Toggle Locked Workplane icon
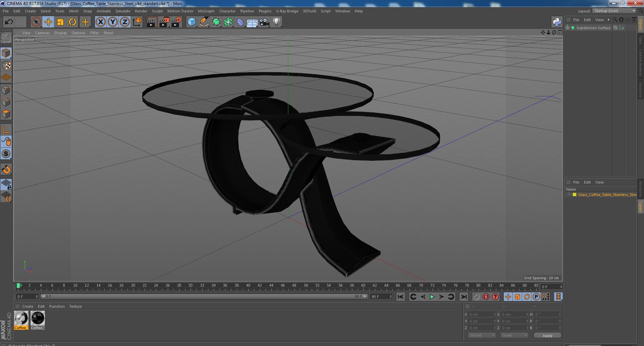This screenshot has width=644, height=346. 6,184
